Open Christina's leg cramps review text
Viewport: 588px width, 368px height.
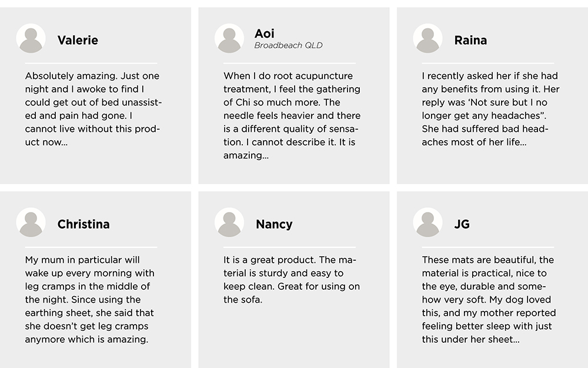(89, 300)
